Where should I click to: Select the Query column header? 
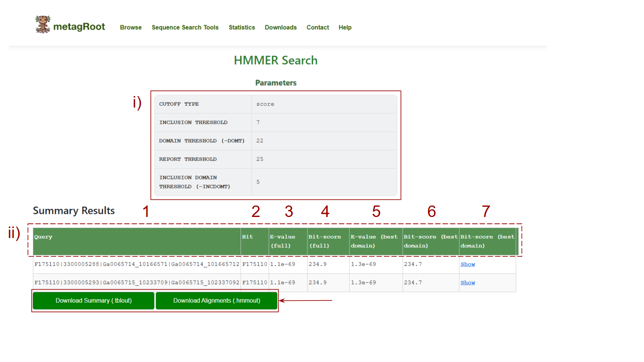pyautogui.click(x=137, y=241)
